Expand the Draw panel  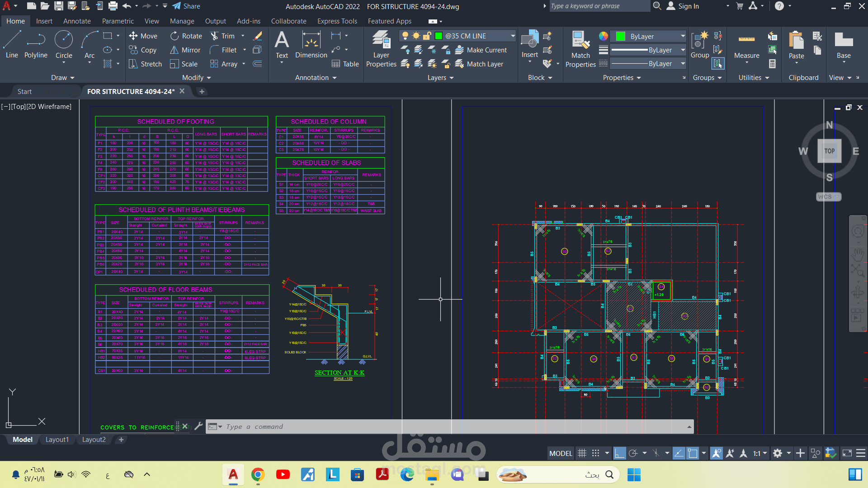click(62, 78)
